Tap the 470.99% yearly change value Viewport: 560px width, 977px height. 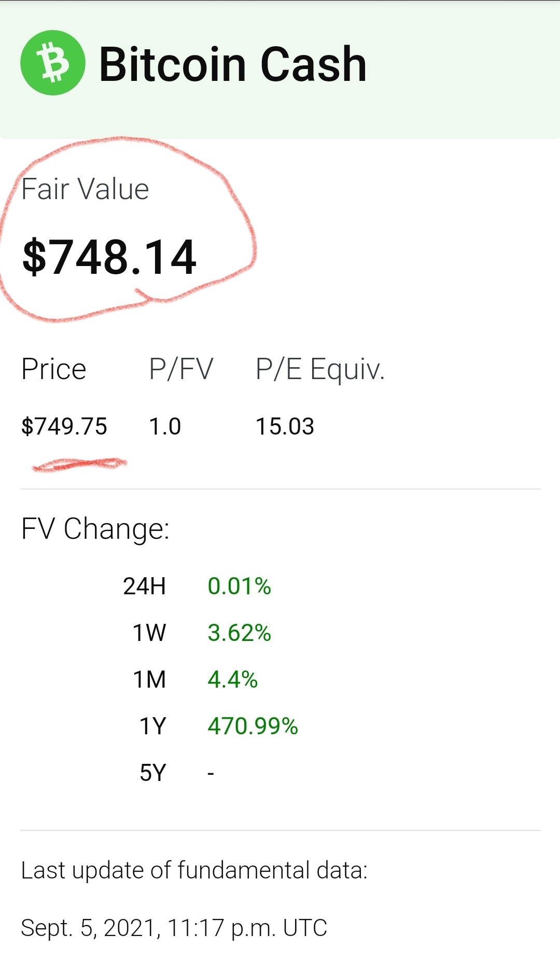click(x=253, y=726)
